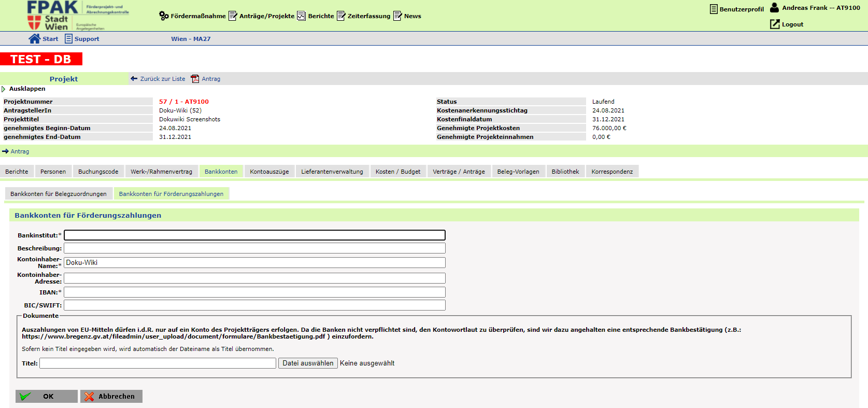The height and width of the screenshot is (408, 868).
Task: Go back using Zurück zur Liste arrow
Action: [134, 79]
